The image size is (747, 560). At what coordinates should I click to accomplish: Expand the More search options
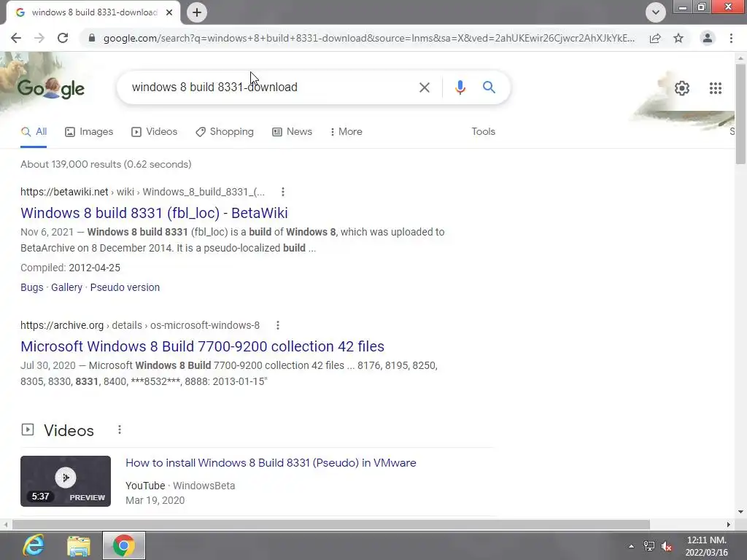point(347,132)
